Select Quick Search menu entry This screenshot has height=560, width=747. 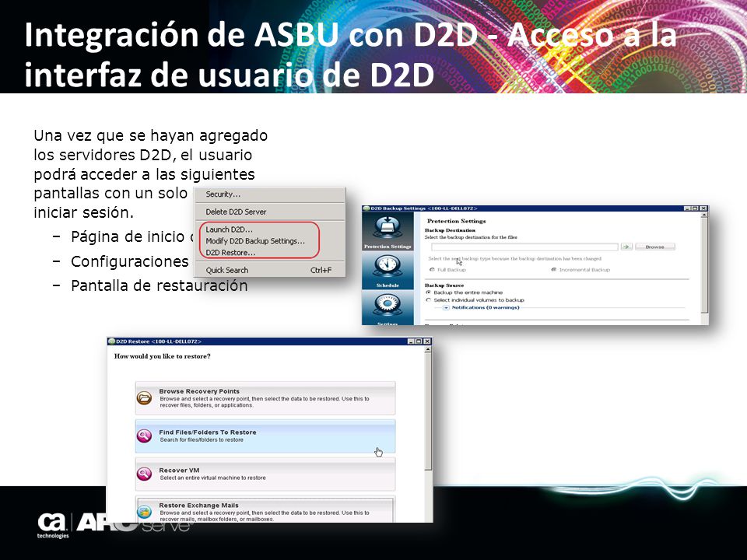pyautogui.click(x=268, y=270)
